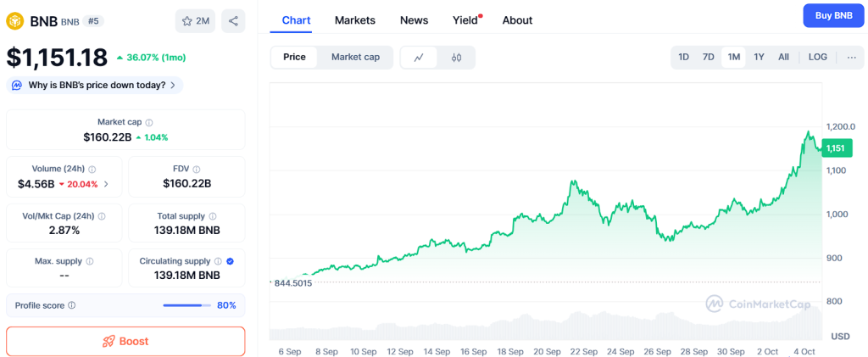Click the Market cap info icon
This screenshot has width=868, height=357.
point(149,122)
